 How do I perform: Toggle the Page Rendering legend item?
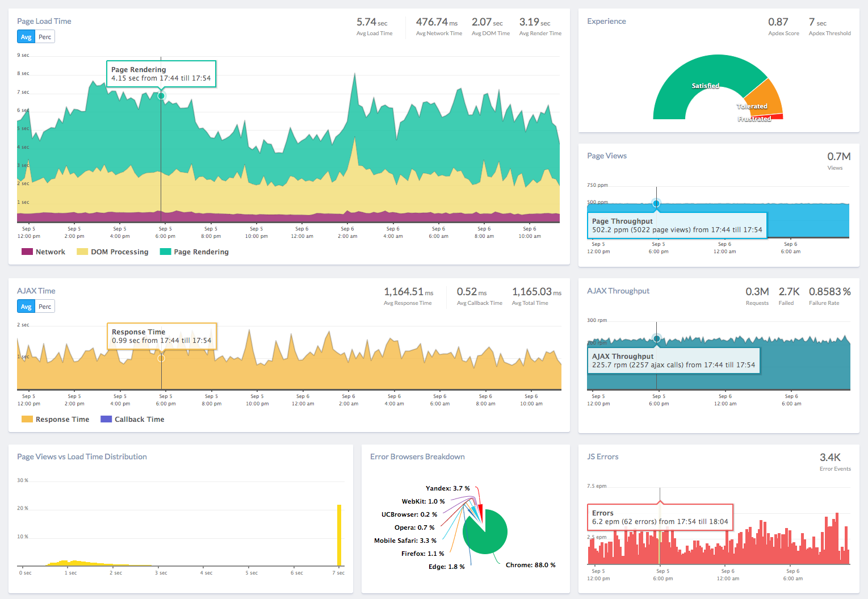[x=194, y=252]
